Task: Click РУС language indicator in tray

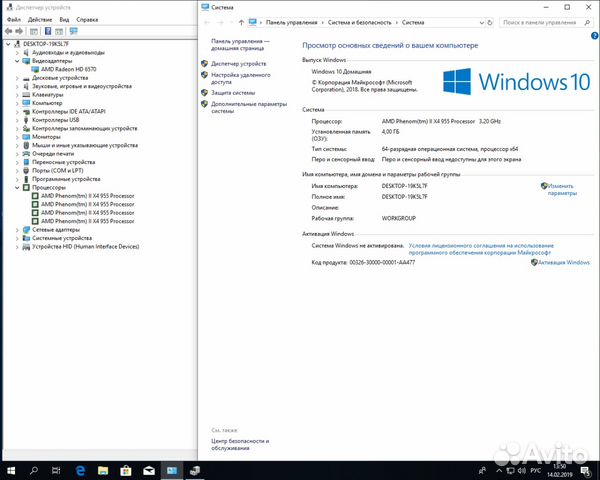Action: click(536, 470)
